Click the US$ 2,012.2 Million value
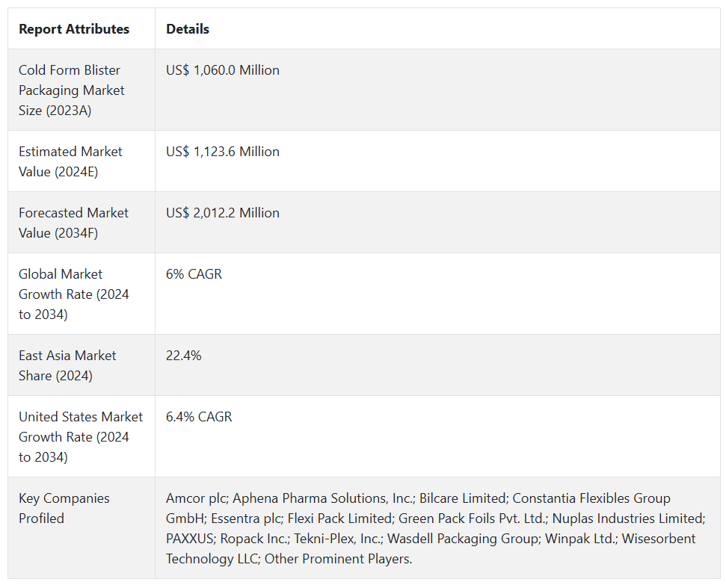The image size is (726, 588). (x=223, y=213)
